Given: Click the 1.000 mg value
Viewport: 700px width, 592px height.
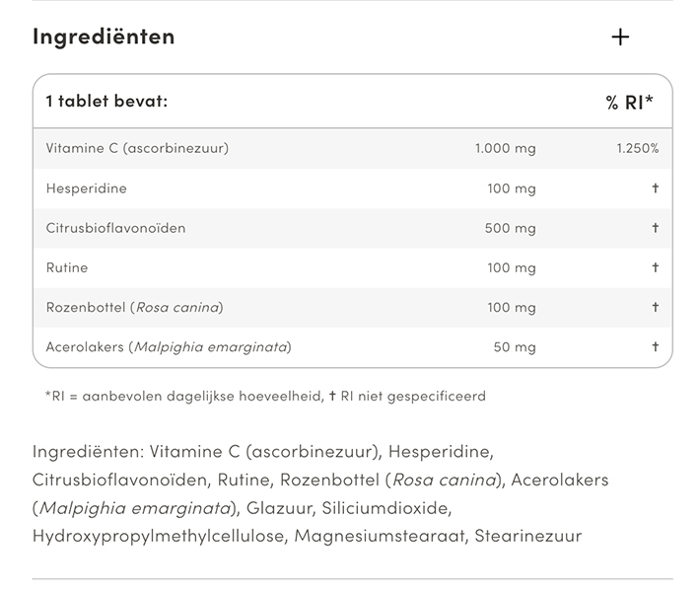Looking at the screenshot, I should [x=505, y=148].
